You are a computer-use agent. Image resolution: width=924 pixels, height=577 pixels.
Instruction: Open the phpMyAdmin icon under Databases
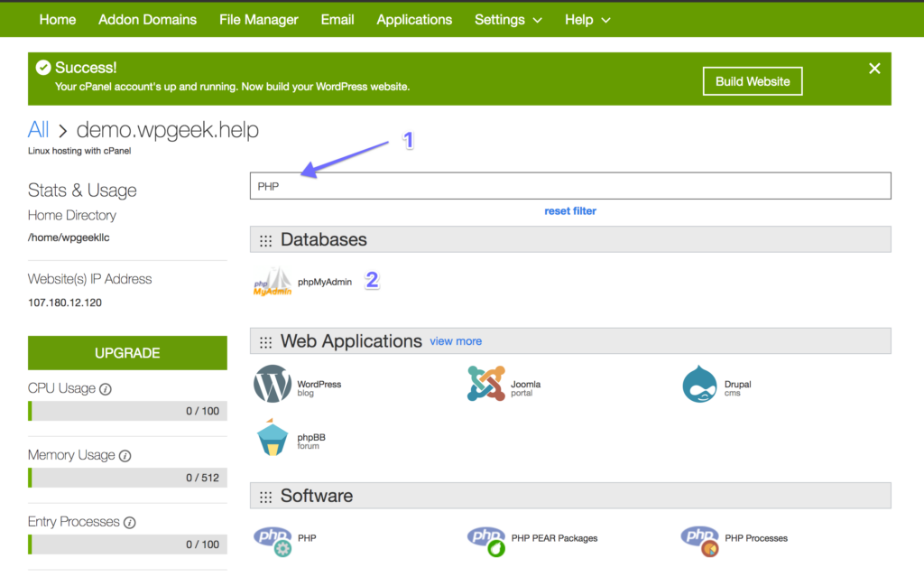(273, 282)
